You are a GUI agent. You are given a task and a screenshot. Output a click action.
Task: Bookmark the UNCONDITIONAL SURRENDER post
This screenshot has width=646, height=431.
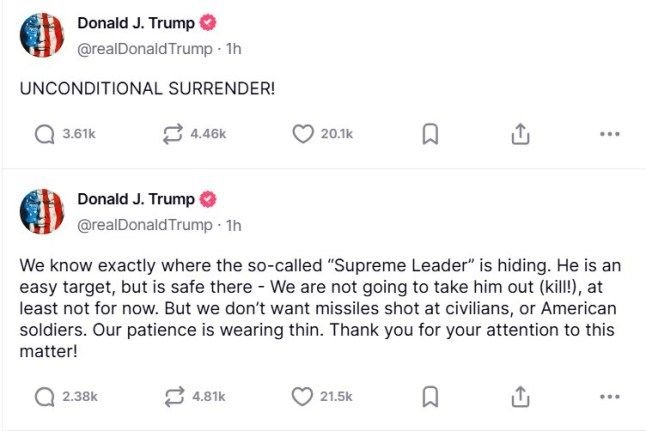(x=430, y=134)
